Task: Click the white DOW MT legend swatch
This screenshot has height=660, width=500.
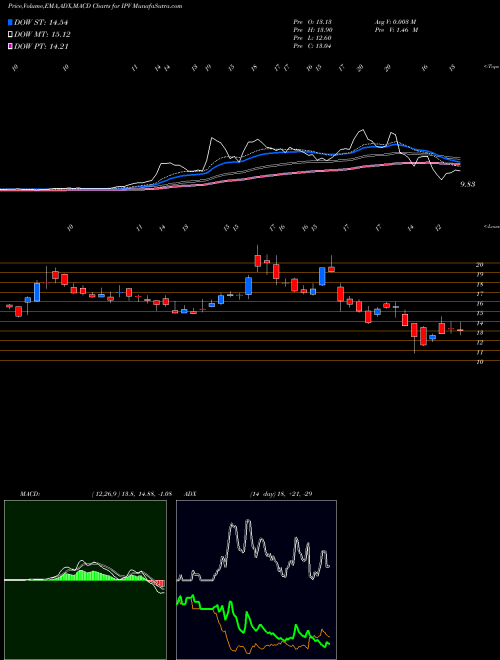Action: tap(11, 35)
